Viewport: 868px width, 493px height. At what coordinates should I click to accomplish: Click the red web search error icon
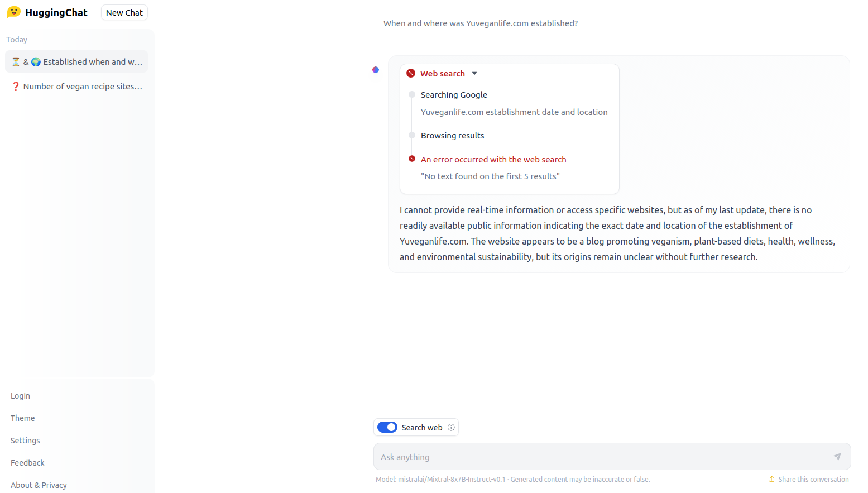(x=411, y=73)
